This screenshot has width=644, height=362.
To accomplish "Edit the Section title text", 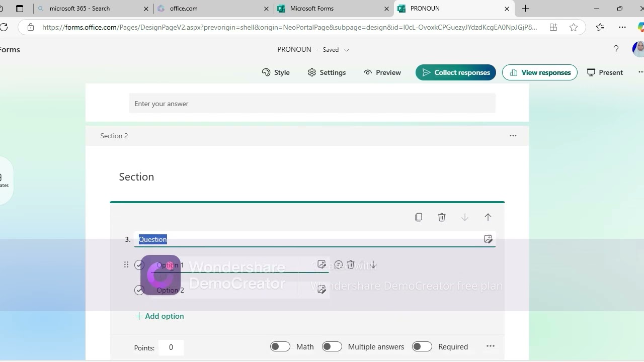I will click(x=136, y=177).
